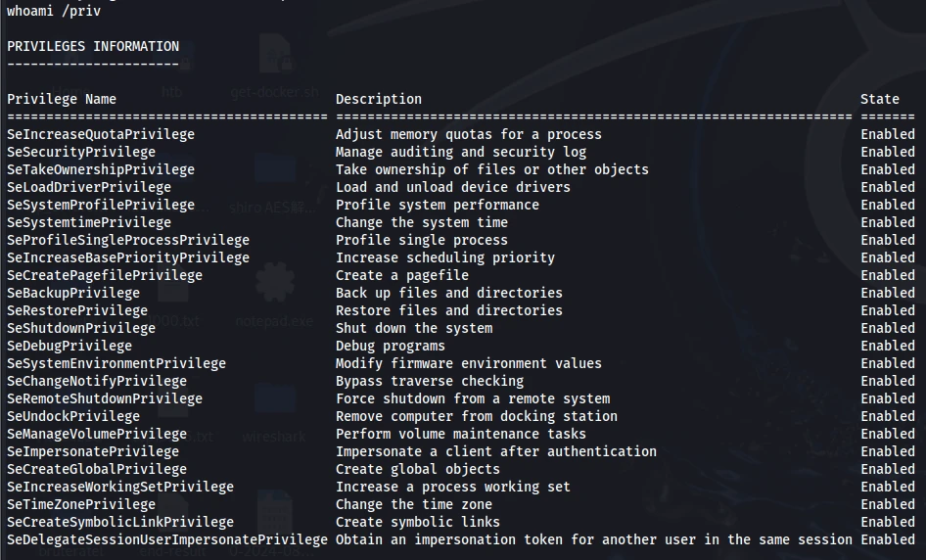Screen dimensions: 926x560
Task: Click 'Debug programs' description text
Action: click(391, 347)
